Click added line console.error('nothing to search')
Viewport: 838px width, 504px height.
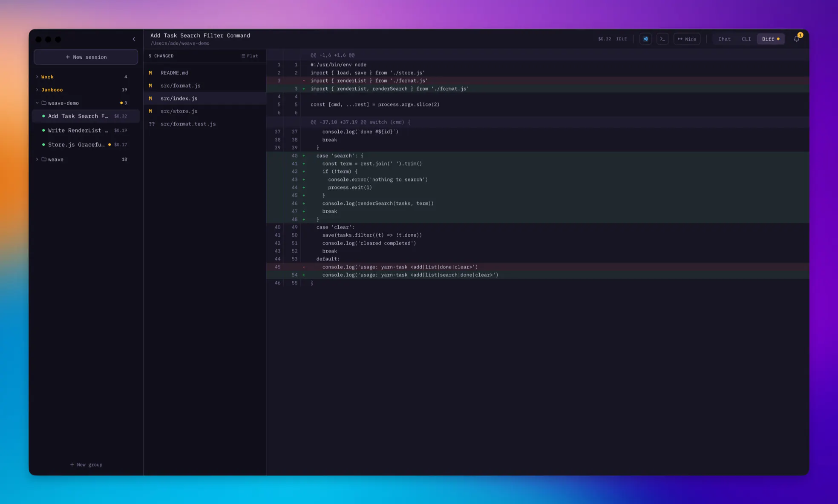click(x=538, y=180)
